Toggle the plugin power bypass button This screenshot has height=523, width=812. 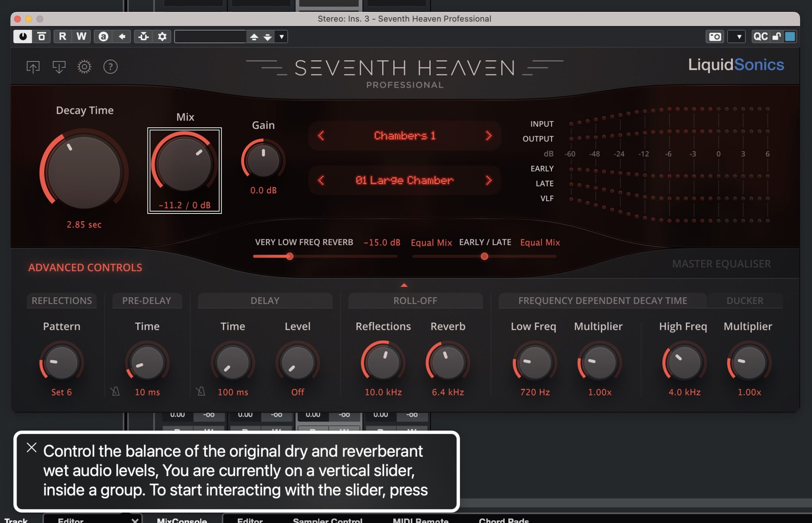click(x=23, y=37)
